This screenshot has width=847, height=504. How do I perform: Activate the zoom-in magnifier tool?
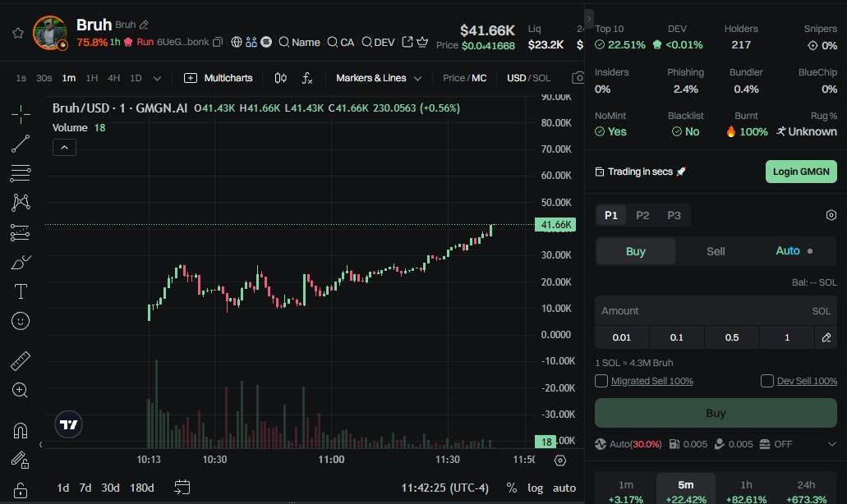point(21,390)
